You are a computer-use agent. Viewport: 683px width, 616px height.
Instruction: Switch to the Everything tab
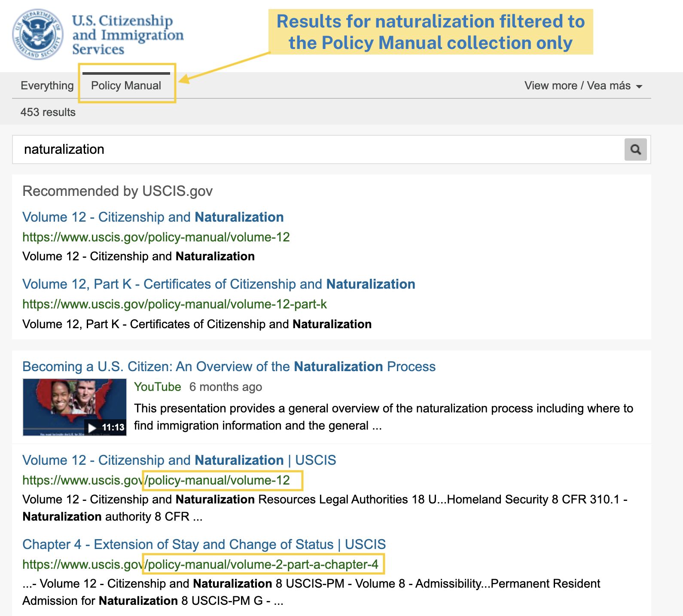click(x=47, y=85)
